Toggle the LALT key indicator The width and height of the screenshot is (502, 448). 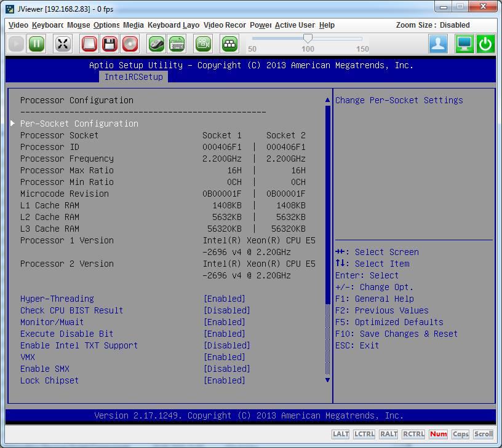coord(340,434)
